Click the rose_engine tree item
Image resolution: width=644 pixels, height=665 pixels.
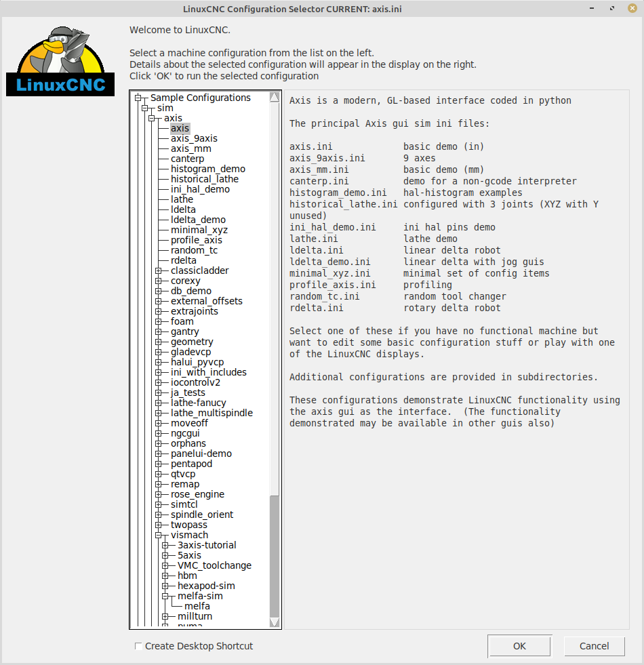[x=197, y=494]
